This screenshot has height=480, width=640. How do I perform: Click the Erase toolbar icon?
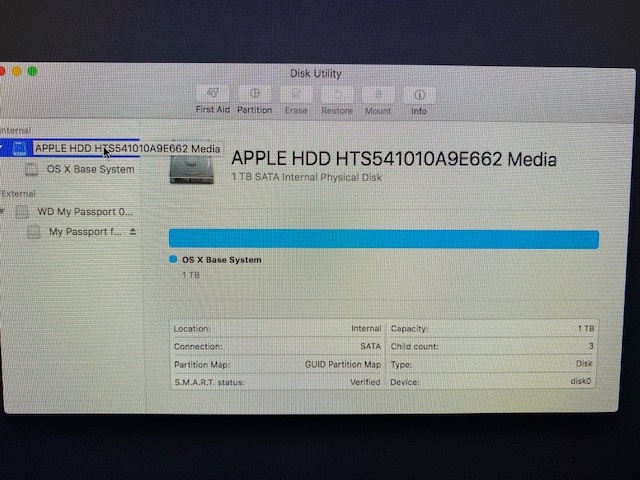pyautogui.click(x=296, y=95)
